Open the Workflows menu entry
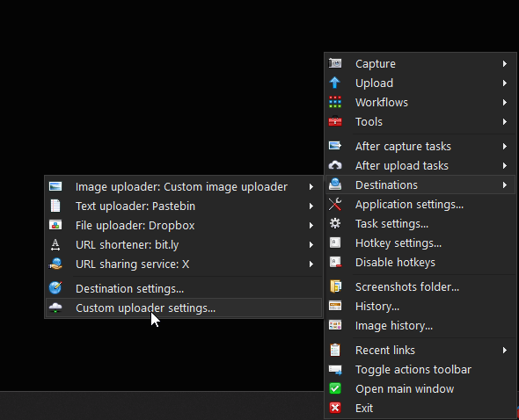 pyautogui.click(x=420, y=102)
